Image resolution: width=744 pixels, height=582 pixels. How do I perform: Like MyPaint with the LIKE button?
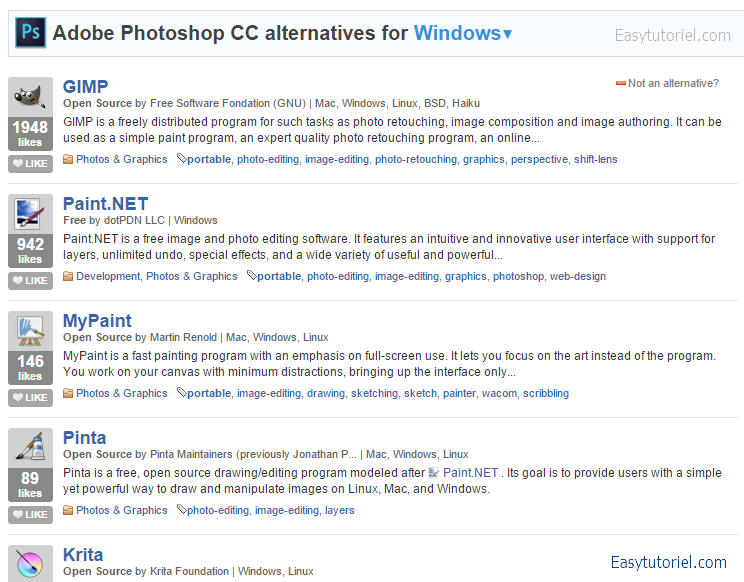pos(30,397)
